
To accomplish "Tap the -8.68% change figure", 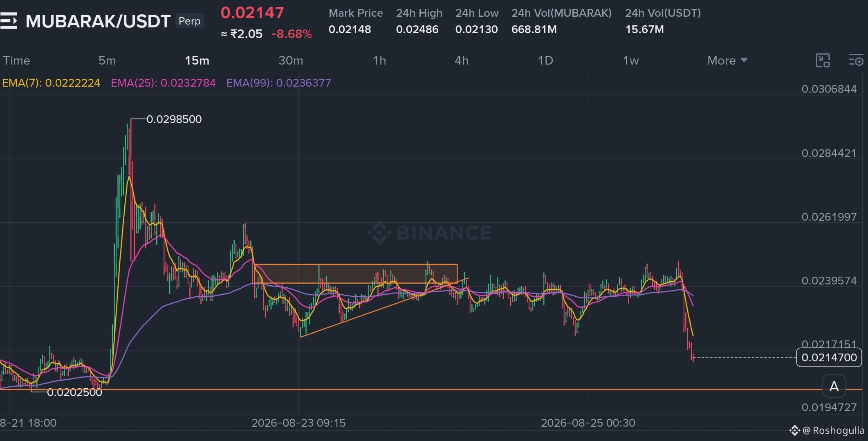I will click(x=292, y=34).
